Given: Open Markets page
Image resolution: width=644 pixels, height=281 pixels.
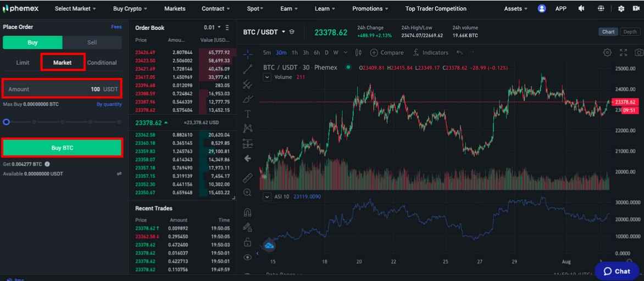Looking at the screenshot, I should click(175, 8).
